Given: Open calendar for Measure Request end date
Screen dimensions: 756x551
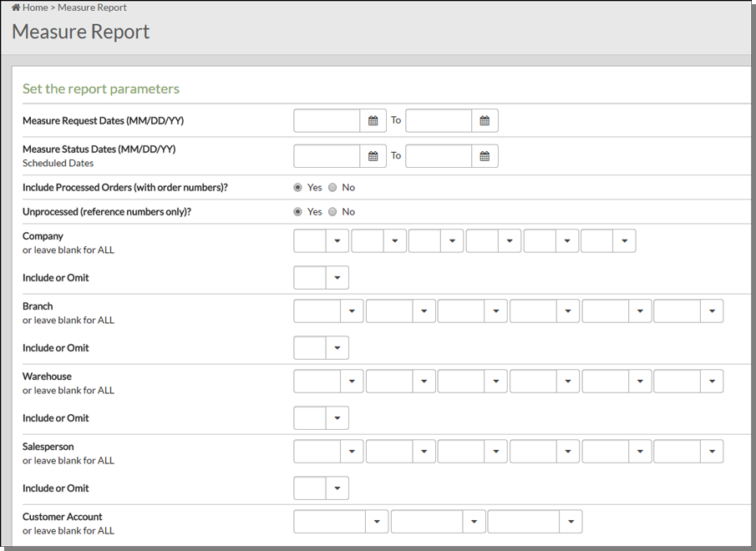Looking at the screenshot, I should [485, 121].
